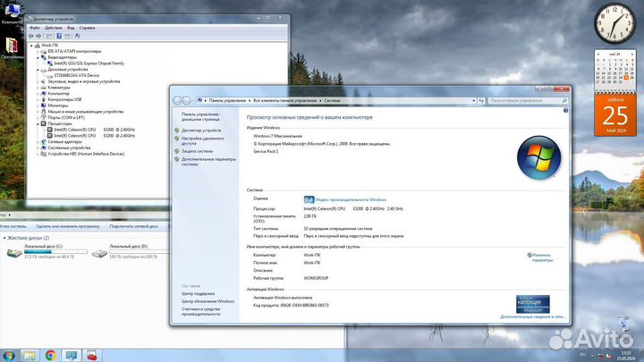Screen dimensions: 644x362
Task: Click the blue Help icon in Device Manager toolbar
Action: click(59, 36)
